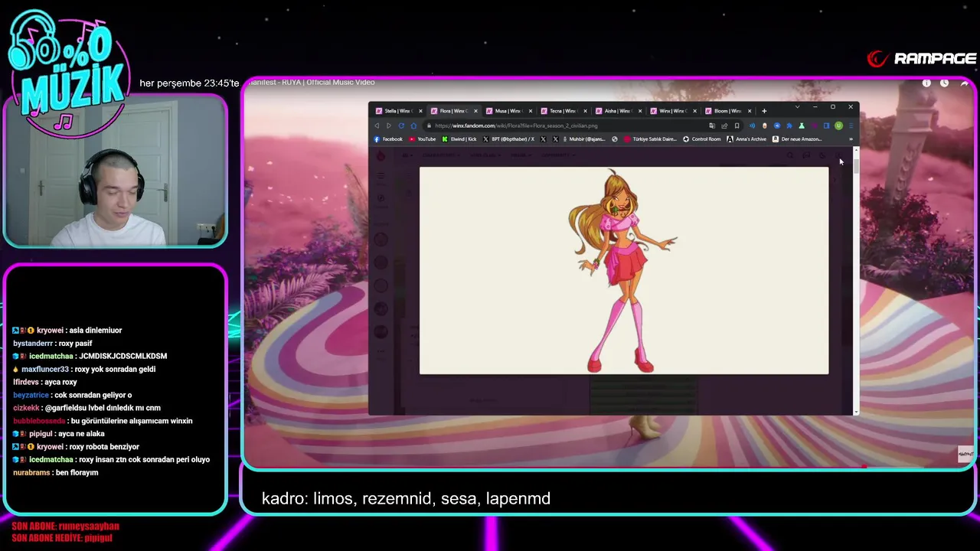Go back in the browser

[x=377, y=126]
